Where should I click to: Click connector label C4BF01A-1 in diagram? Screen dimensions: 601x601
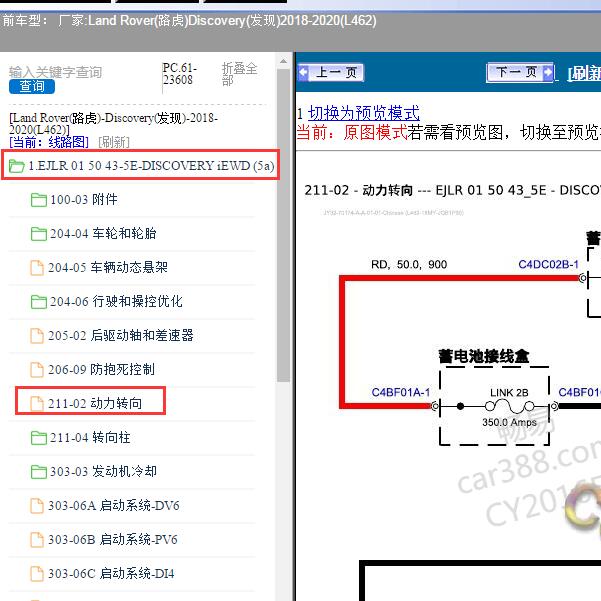(401, 392)
